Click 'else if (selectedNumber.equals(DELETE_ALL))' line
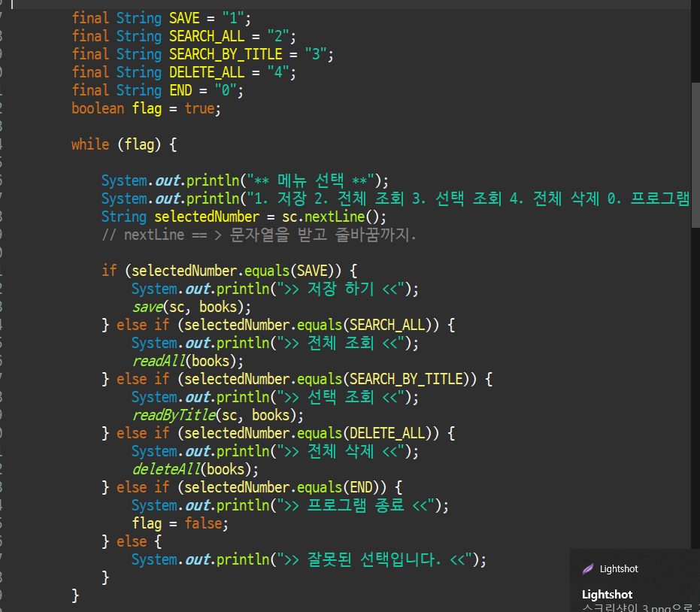Screen dimensions: 700x612 278,434
